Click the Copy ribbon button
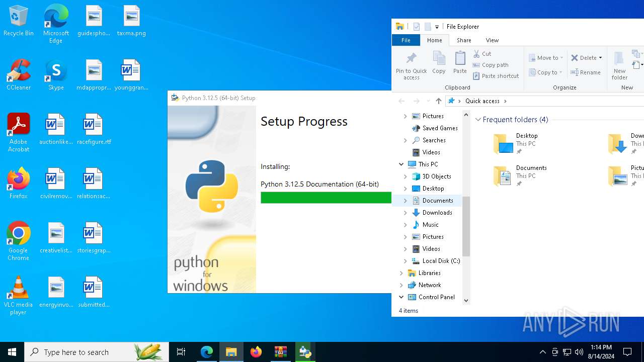Screen dimensions: 644x362 (439, 62)
